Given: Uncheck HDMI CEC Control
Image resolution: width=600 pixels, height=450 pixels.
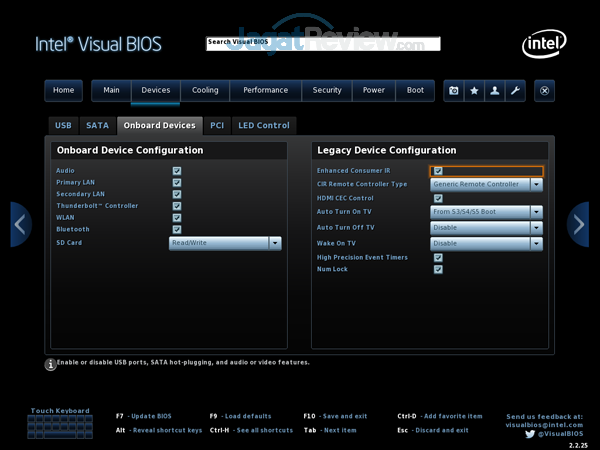Looking at the screenshot, I should tap(438, 198).
